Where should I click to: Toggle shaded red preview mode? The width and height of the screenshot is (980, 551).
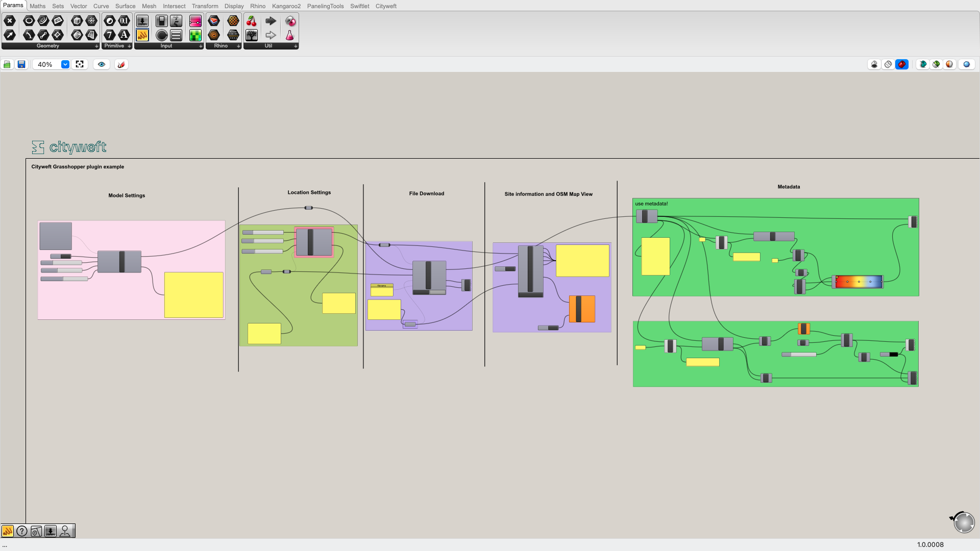point(902,64)
